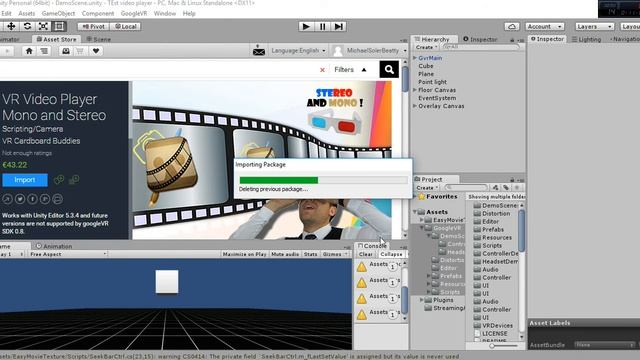Open the Window menu

click(x=164, y=13)
